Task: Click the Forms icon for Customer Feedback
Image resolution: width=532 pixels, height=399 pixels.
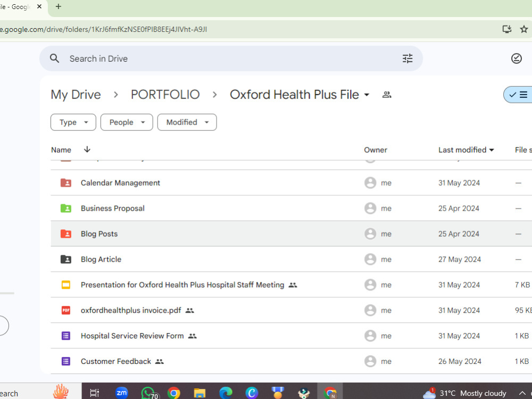Action: [x=66, y=361]
